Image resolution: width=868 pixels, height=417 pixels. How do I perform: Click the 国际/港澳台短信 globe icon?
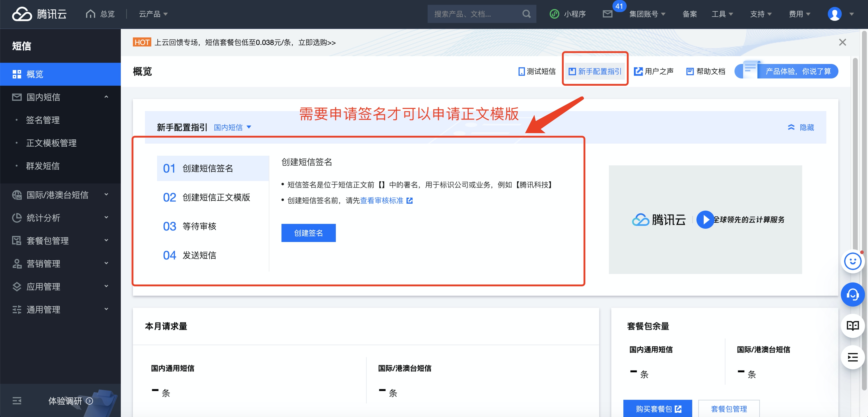pos(17,195)
